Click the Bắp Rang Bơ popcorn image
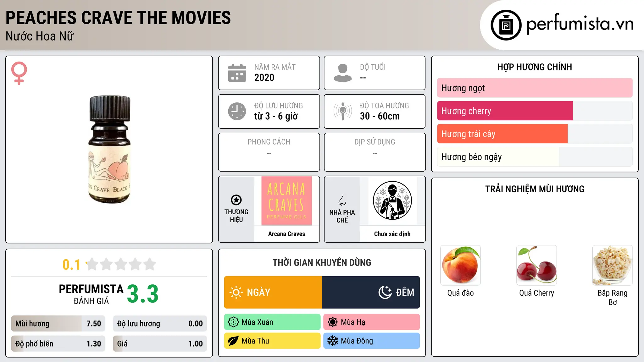644x362 pixels. (x=613, y=265)
